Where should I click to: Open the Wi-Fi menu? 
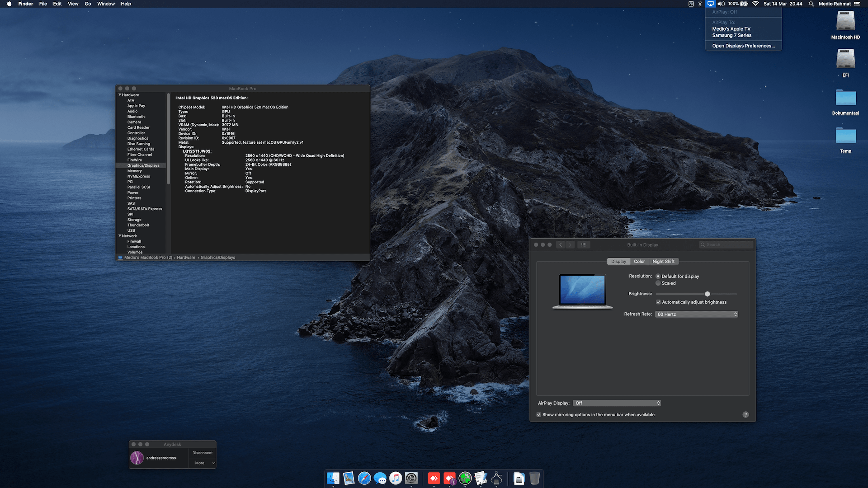(755, 4)
